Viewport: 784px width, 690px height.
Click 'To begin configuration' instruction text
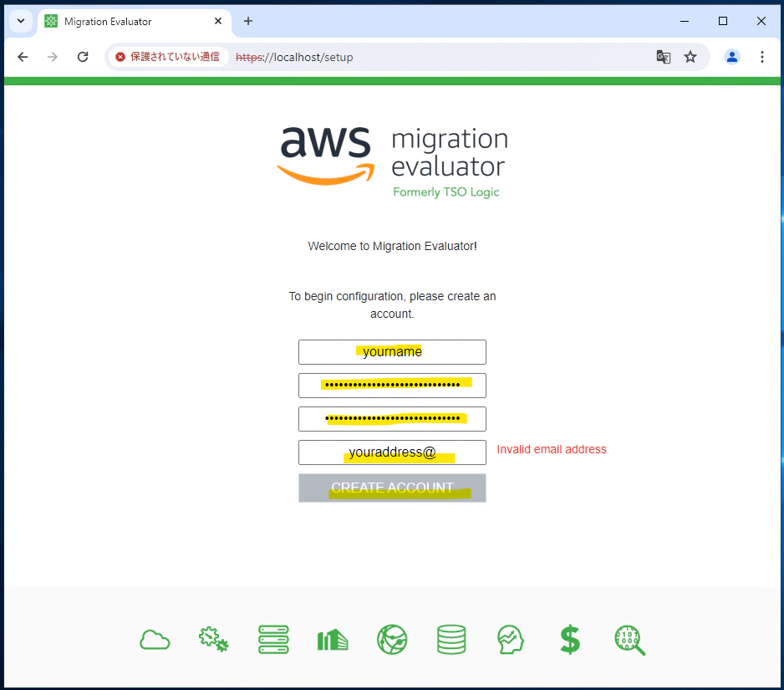pyautogui.click(x=393, y=304)
